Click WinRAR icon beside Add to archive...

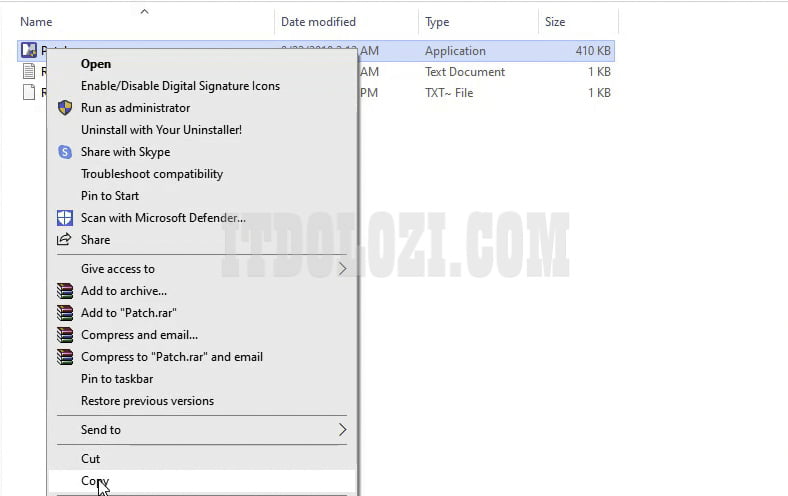(x=65, y=291)
